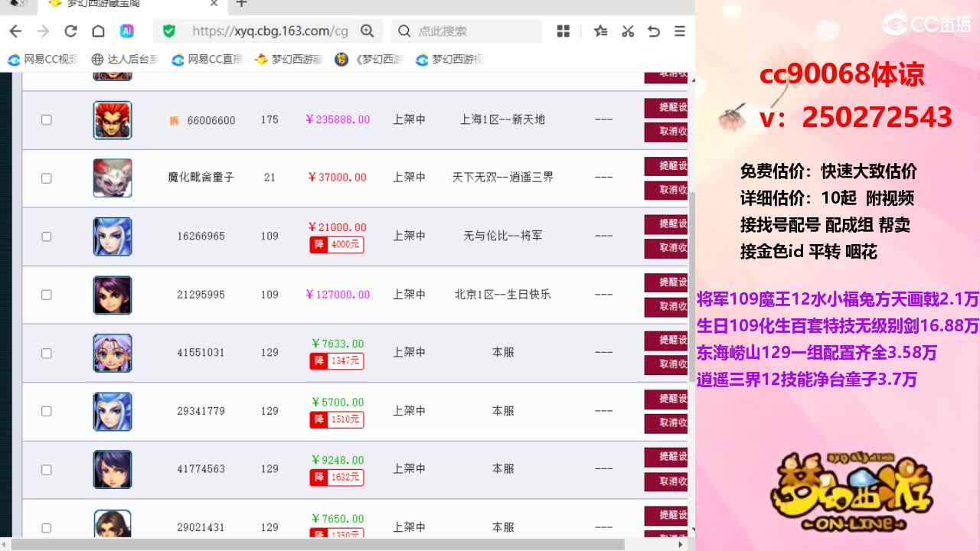Click the 降 4000元 price drop tag
Screen dimensions: 980x551
point(337,245)
